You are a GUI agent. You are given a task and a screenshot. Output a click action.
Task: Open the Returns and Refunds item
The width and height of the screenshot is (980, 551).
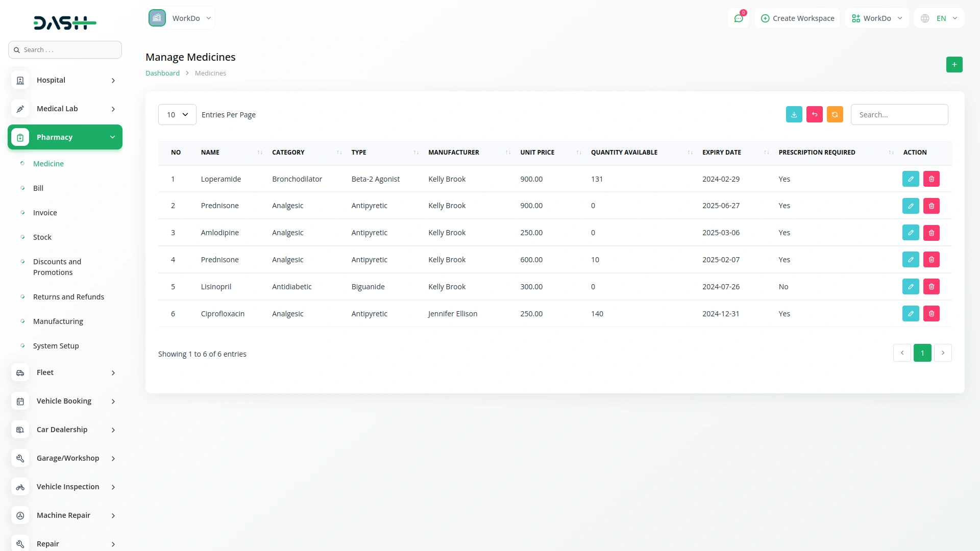click(x=68, y=297)
